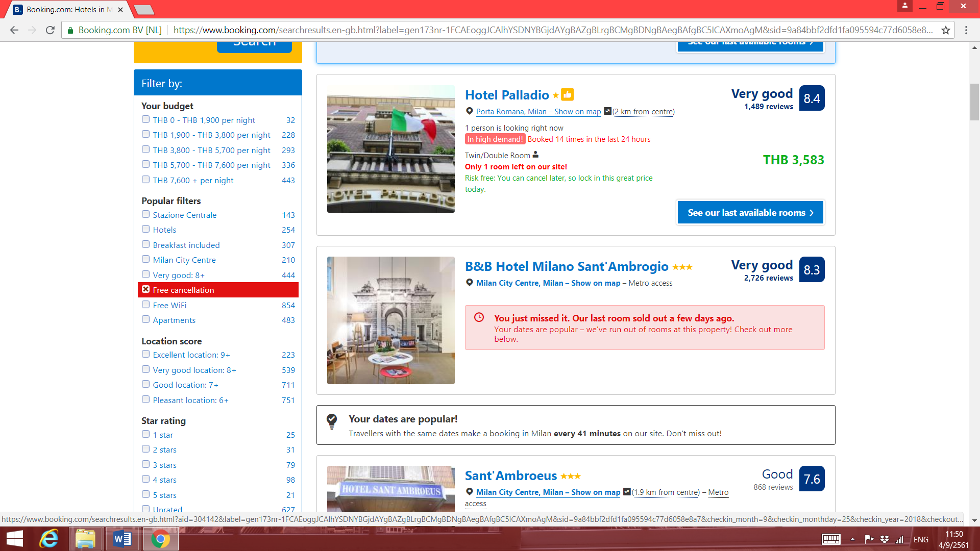The width and height of the screenshot is (980, 551).
Task: Enable the Apartments filter
Action: point(145,319)
